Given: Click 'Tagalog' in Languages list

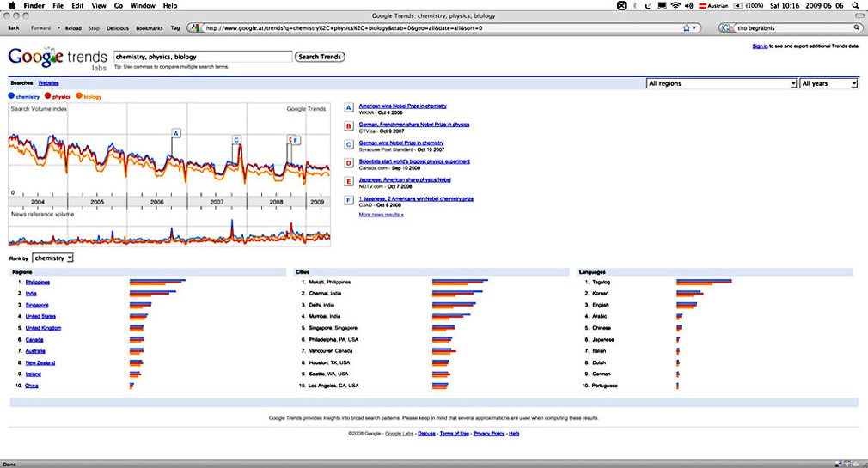Looking at the screenshot, I should [602, 283].
